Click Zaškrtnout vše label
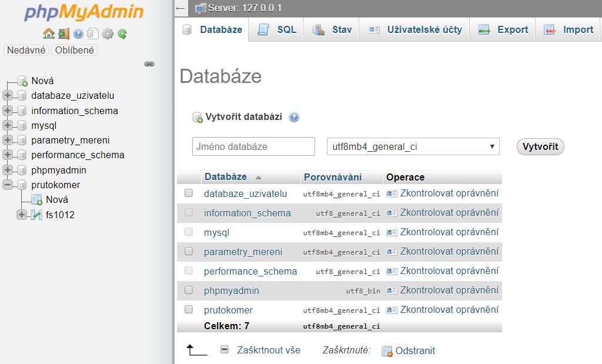This screenshot has width=602, height=364. [x=268, y=350]
